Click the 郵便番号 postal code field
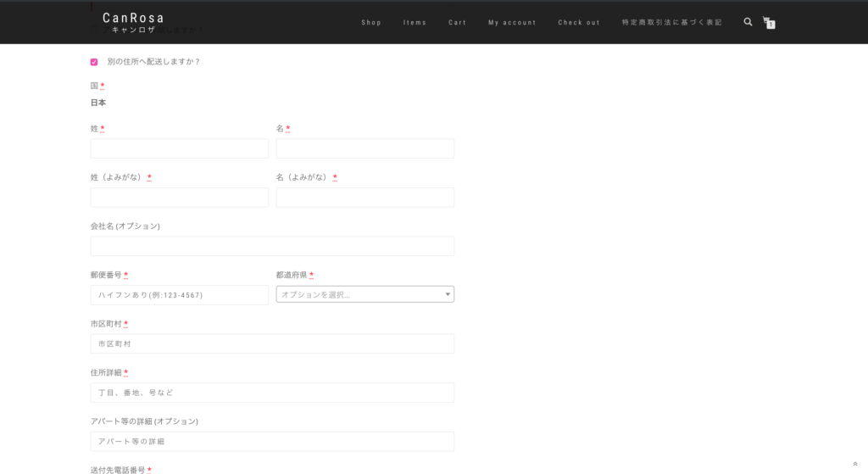The image size is (868, 474). [x=180, y=295]
